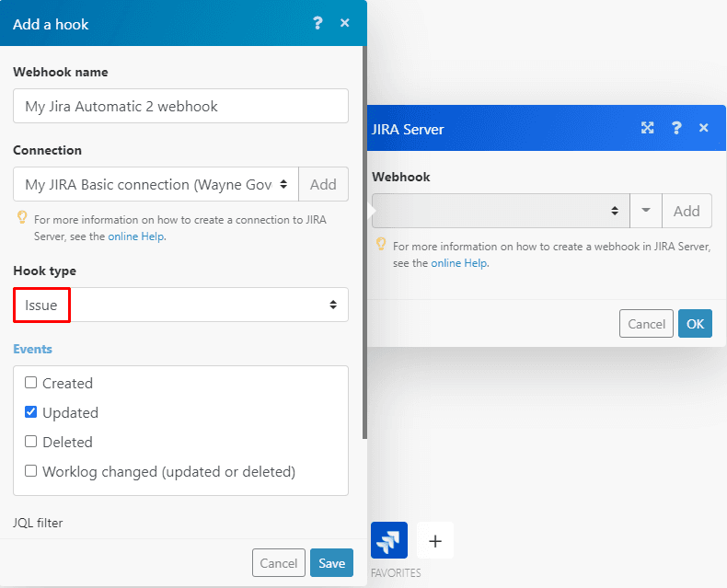Open the Connection dropdown
The width and height of the screenshot is (727, 588).
(x=156, y=184)
